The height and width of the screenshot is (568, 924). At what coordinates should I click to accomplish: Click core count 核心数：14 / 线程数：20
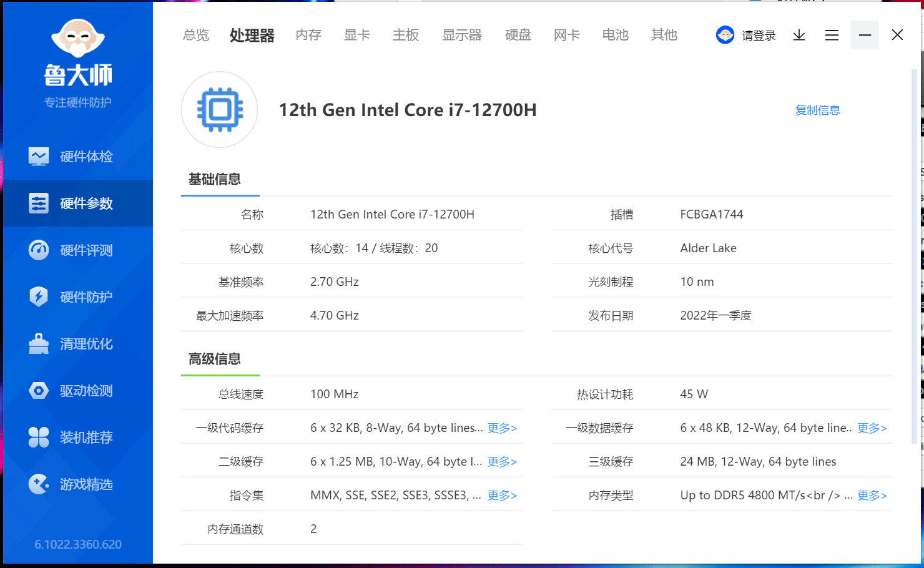(374, 248)
